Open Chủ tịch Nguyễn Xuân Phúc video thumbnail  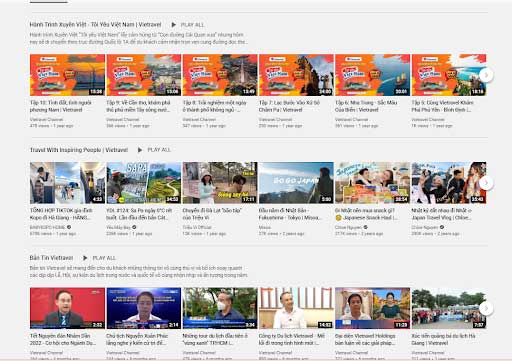[x=144, y=308]
